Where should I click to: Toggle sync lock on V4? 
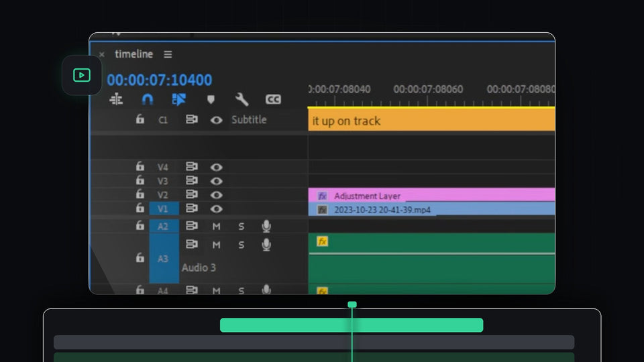point(191,166)
